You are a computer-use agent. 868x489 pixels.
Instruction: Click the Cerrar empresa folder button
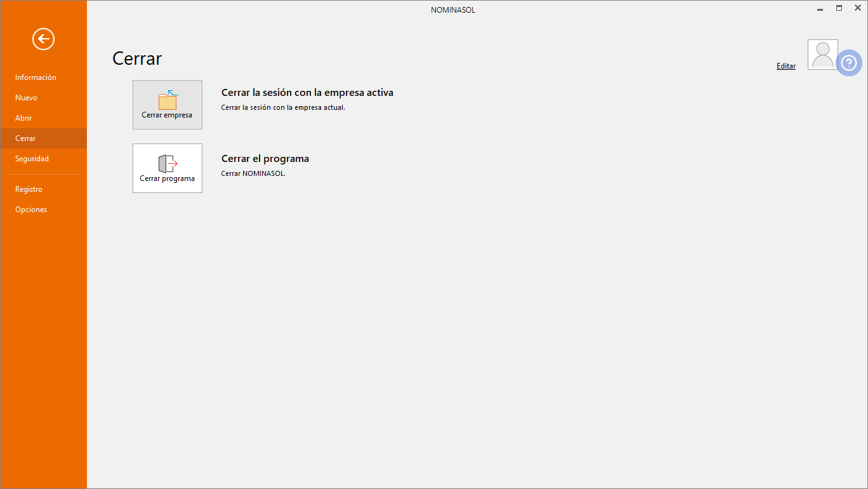coord(168,105)
